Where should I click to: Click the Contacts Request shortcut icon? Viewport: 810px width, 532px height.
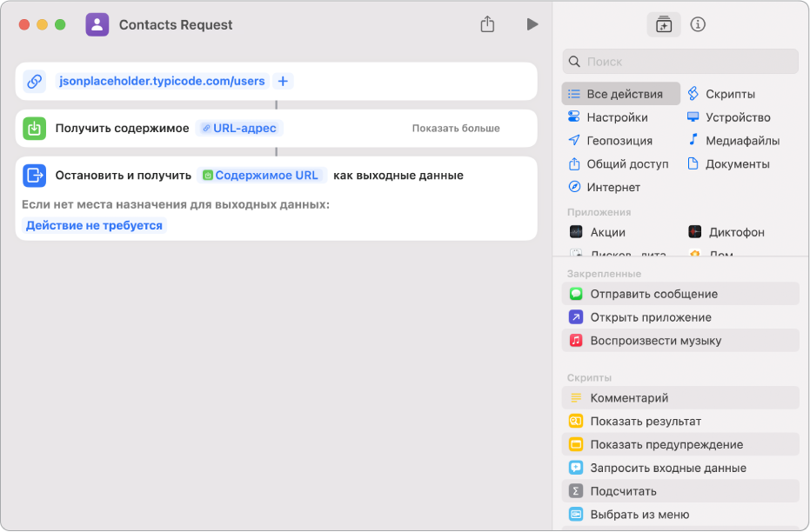point(97,24)
